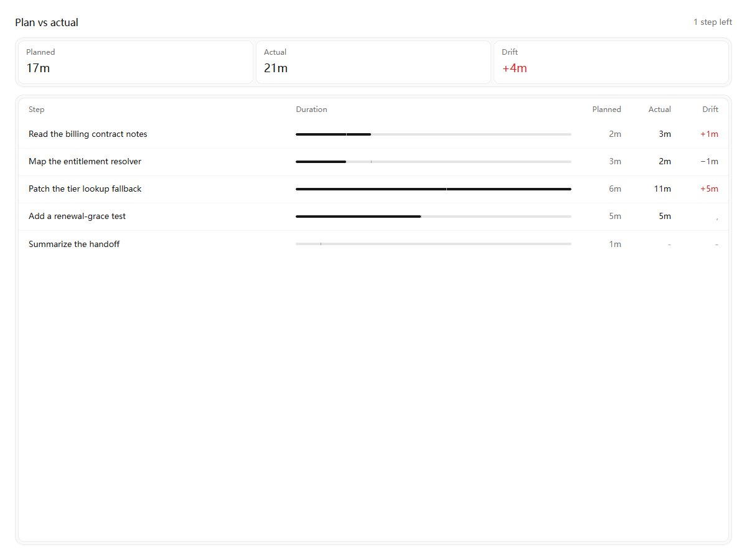Click the Duration column header
747x560 pixels.
pos(311,110)
